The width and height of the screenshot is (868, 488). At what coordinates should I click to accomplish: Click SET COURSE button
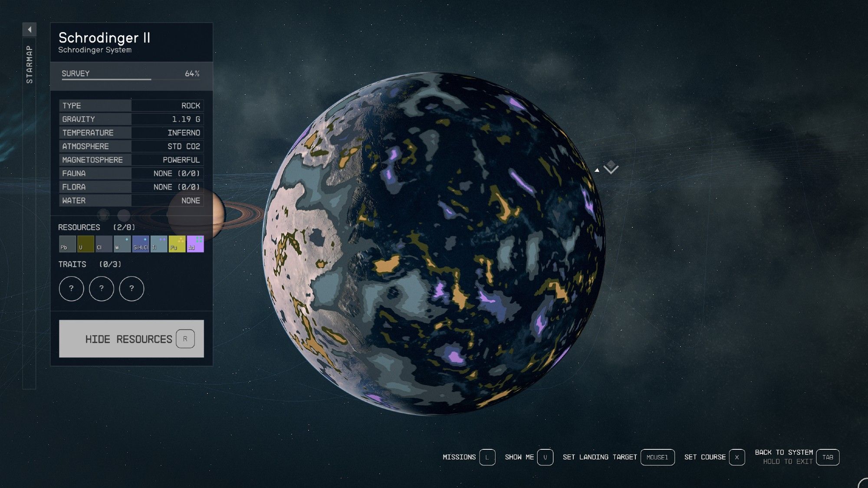click(x=714, y=458)
